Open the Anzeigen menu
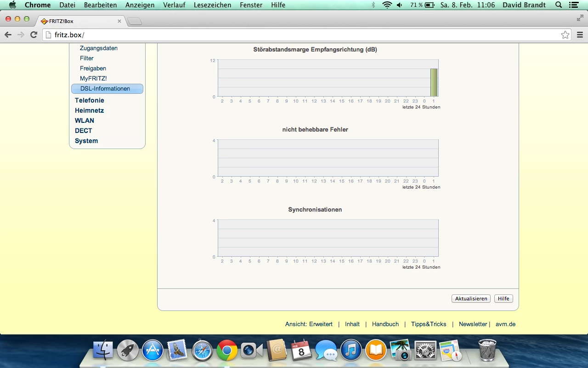This screenshot has height=368, width=588. 140,5
